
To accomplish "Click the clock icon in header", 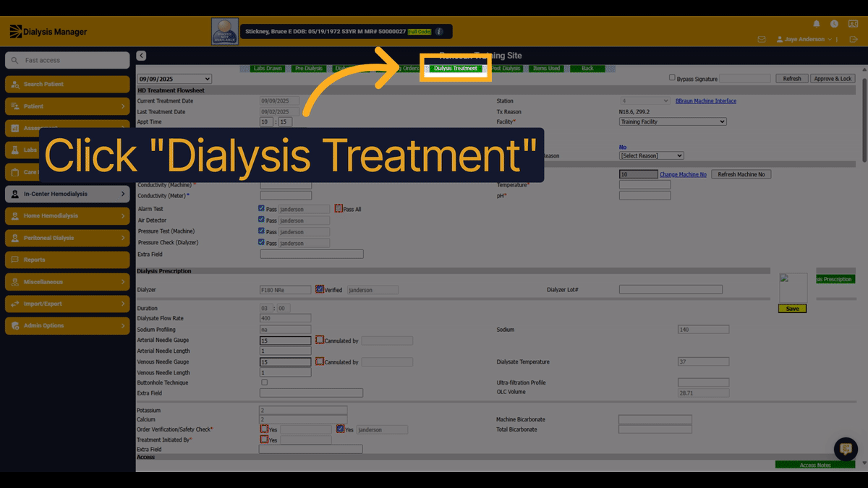I will [834, 24].
